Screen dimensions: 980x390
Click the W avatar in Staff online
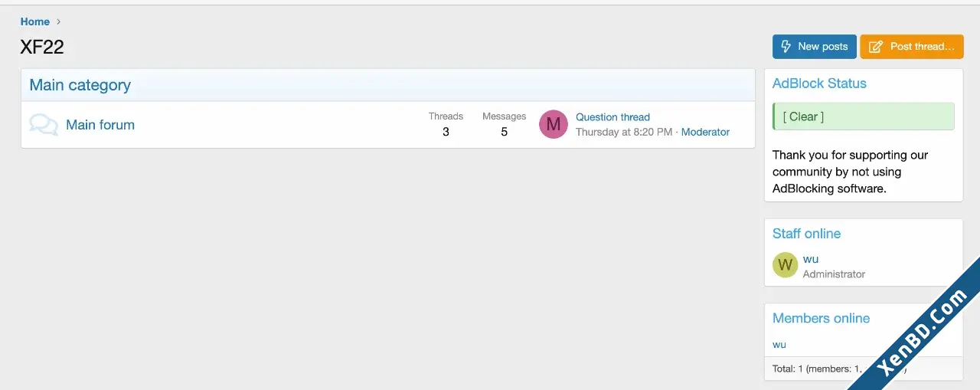tap(785, 265)
